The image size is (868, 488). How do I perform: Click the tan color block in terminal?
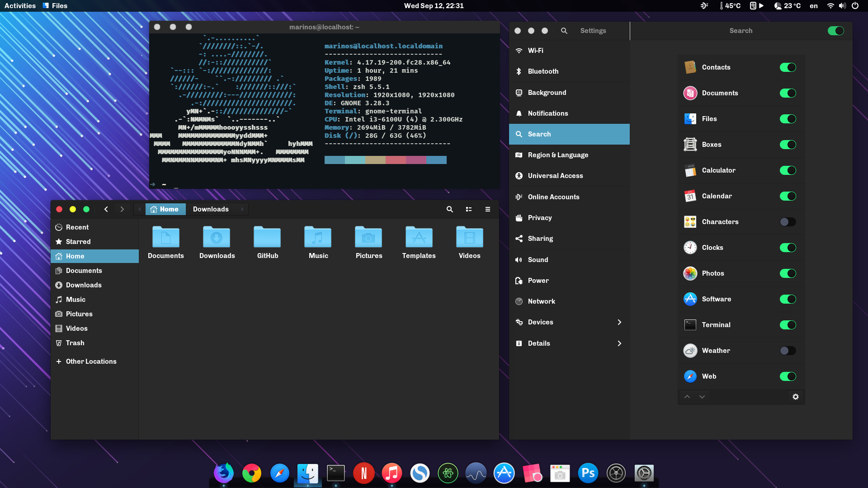pyautogui.click(x=375, y=160)
